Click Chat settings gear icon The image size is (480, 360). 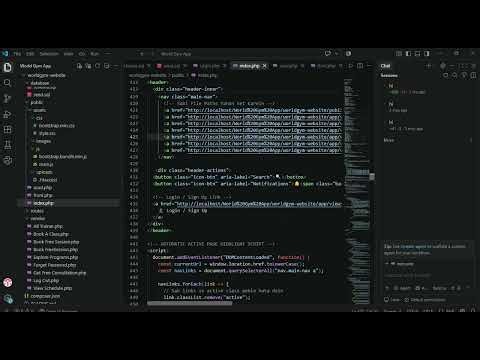coord(443,66)
